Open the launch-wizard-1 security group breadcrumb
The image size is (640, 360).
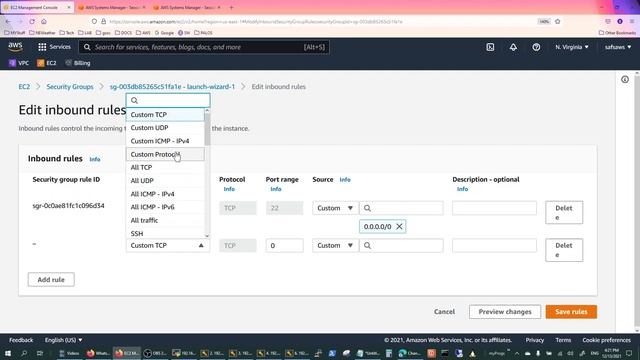[x=172, y=87]
